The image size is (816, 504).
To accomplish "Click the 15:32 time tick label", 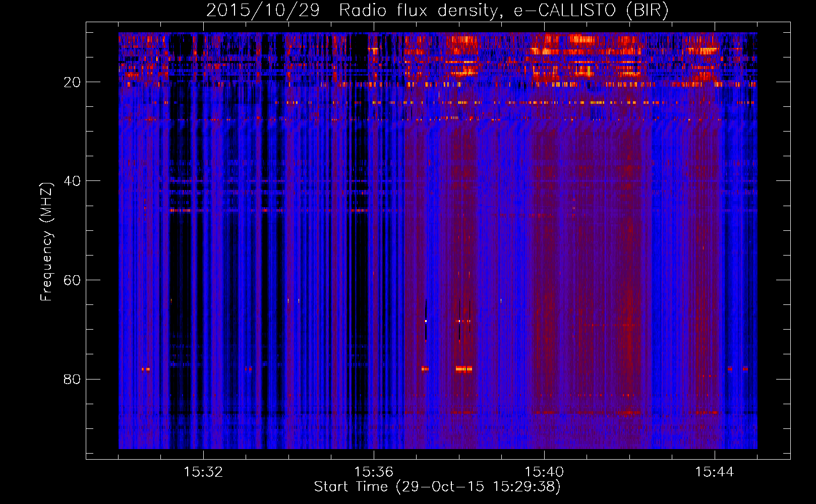I will tap(203, 472).
